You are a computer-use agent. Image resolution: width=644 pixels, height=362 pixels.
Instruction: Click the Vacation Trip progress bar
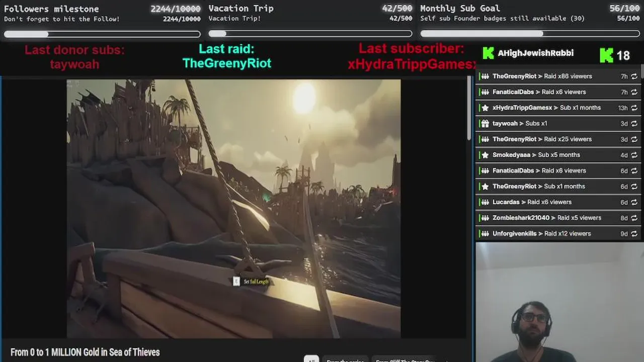[310, 34]
